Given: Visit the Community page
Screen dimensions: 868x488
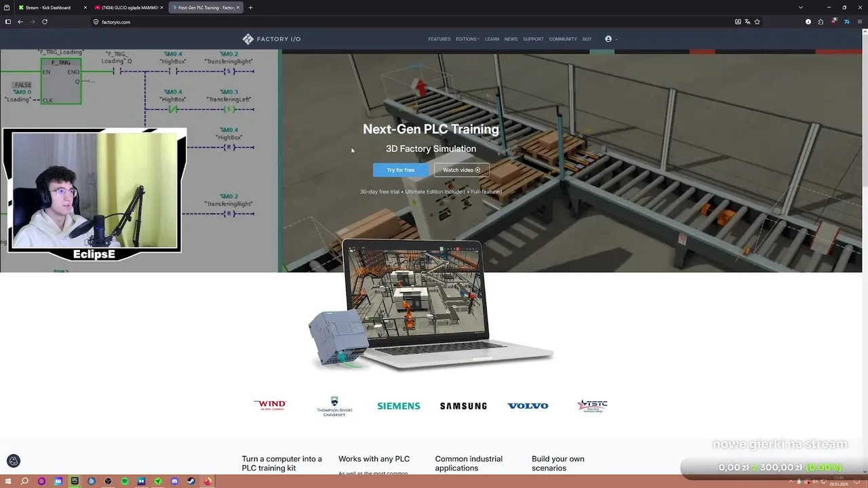Looking at the screenshot, I should 563,39.
